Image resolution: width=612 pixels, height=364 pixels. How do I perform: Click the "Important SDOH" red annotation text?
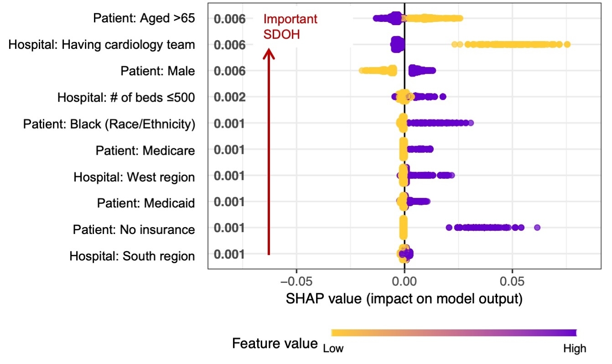click(290, 26)
